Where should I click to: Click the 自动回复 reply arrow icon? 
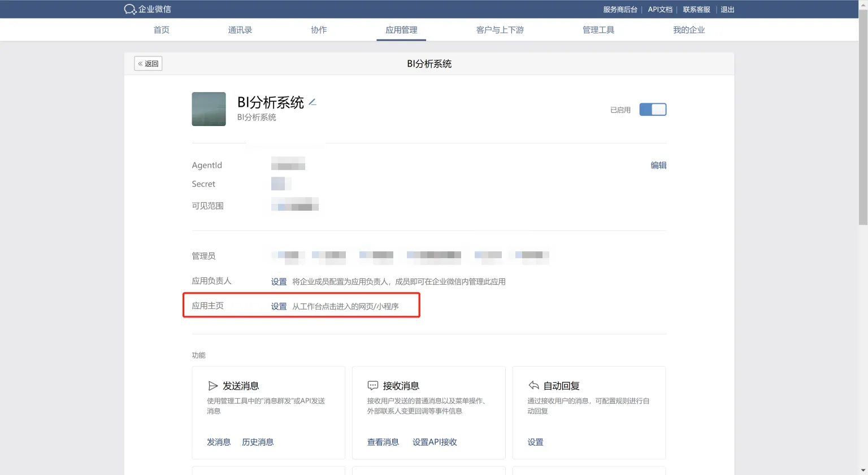click(533, 385)
